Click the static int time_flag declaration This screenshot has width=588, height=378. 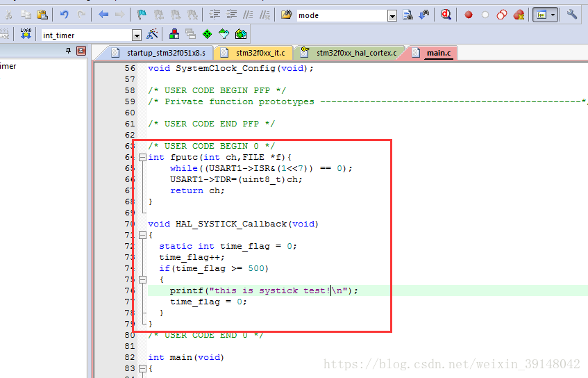pyautogui.click(x=228, y=246)
